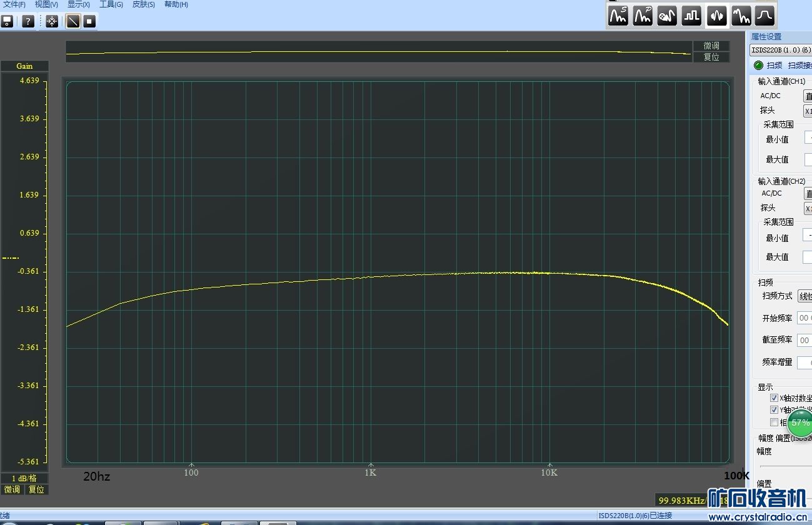
Task: Click the 开始频率 start frequency field
Action: (804, 318)
